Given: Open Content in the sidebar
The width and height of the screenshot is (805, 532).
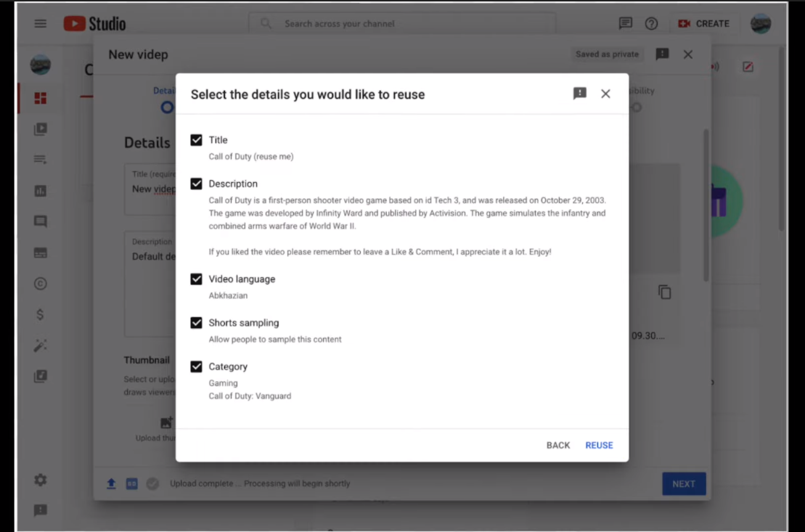Looking at the screenshot, I should (40, 129).
